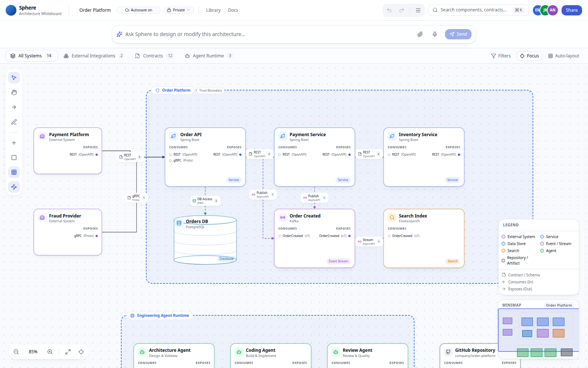
Task: Click the search components field
Action: click(x=478, y=10)
